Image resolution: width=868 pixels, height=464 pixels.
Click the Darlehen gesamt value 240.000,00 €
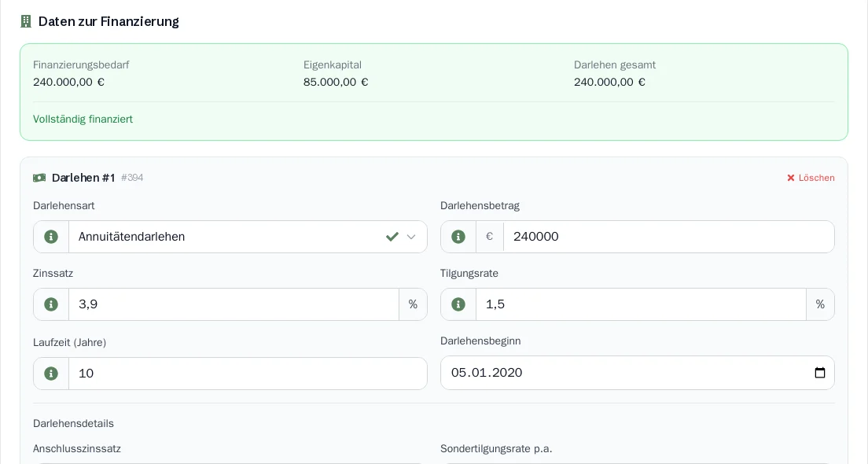tap(609, 82)
